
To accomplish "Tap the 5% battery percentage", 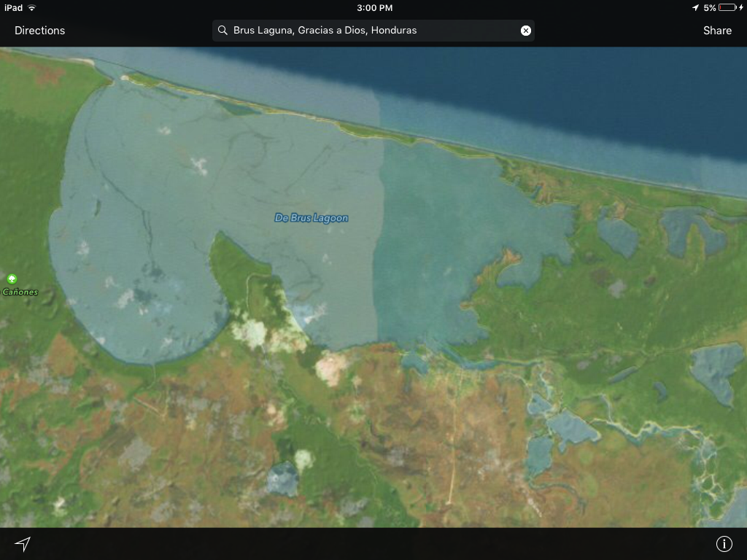I will (x=709, y=7).
